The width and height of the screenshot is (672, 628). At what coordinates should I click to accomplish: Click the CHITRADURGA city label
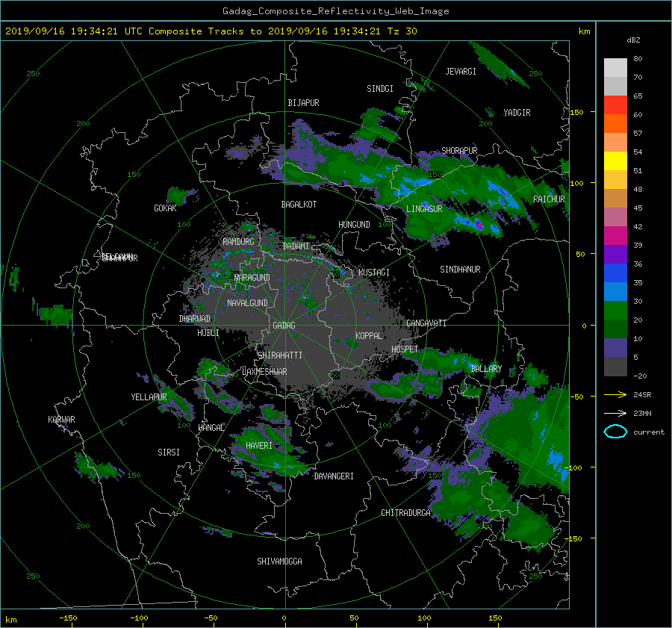405,513
